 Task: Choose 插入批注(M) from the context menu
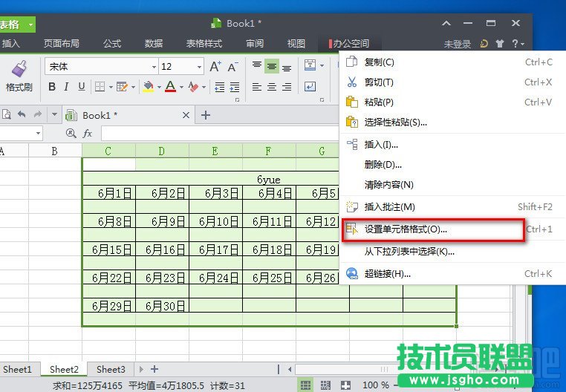[452, 207]
